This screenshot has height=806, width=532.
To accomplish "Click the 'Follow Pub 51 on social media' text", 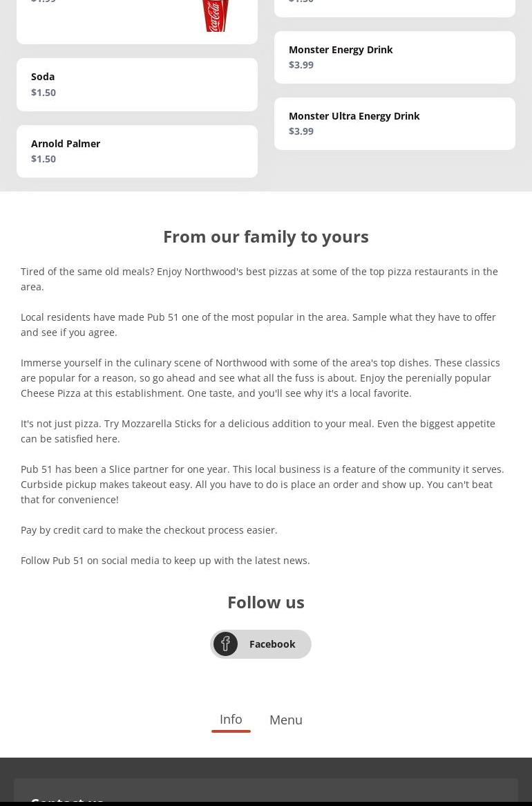I will (165, 561).
